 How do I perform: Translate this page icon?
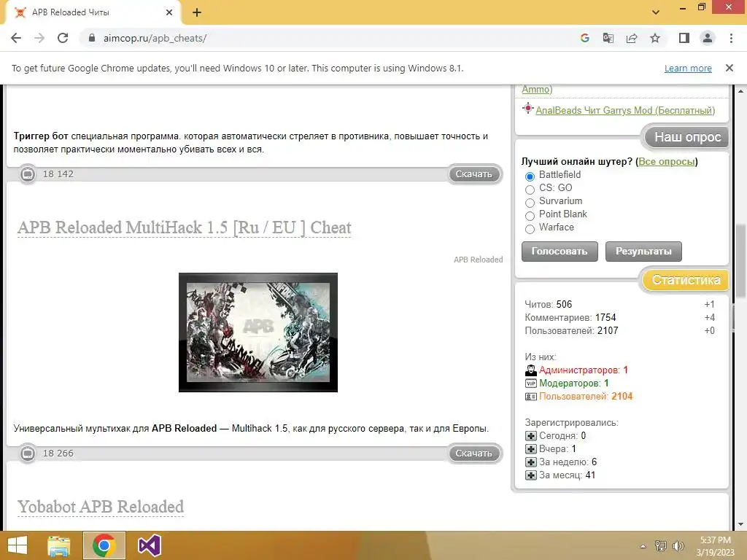608,38
